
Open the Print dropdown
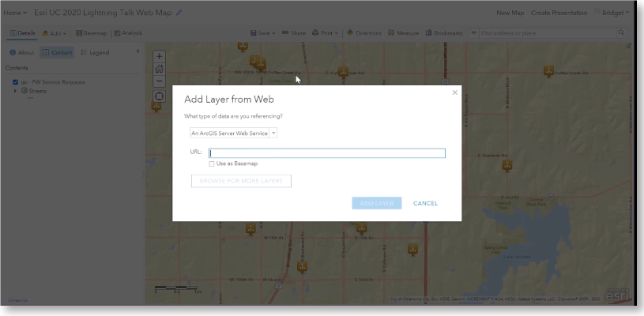click(x=325, y=33)
